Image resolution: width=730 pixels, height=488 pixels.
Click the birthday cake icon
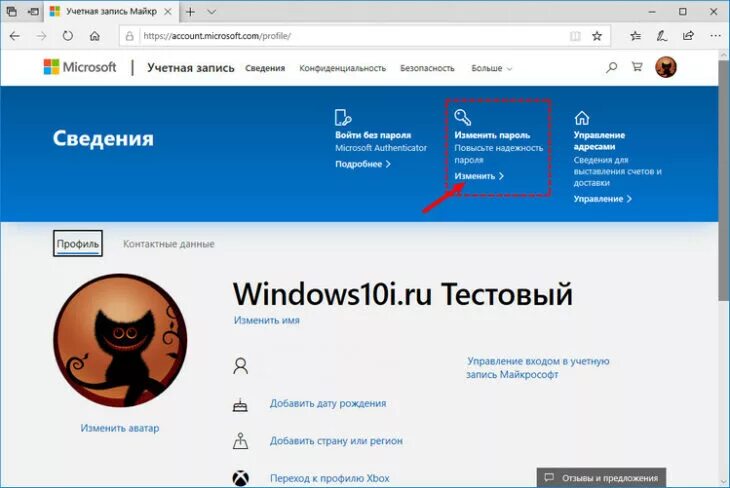tap(240, 405)
